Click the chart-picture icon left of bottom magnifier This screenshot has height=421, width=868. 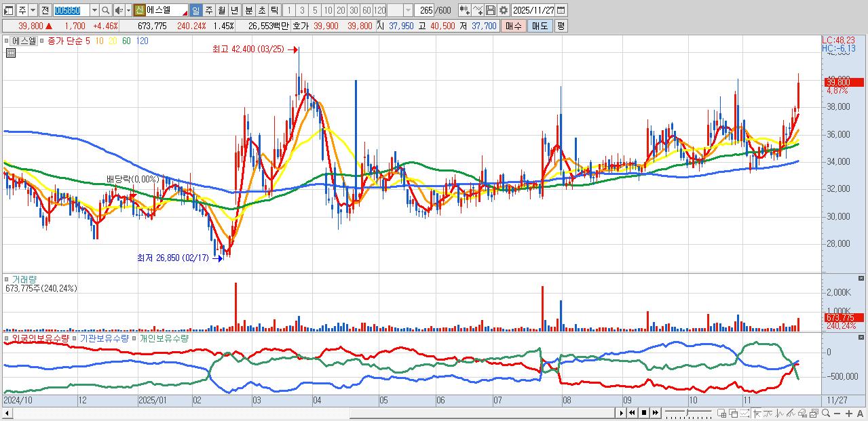pos(814,413)
